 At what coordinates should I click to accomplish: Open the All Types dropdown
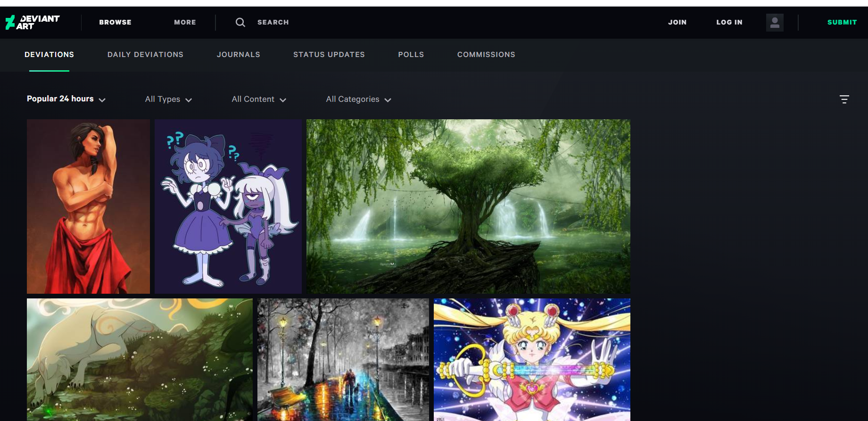[x=168, y=99]
